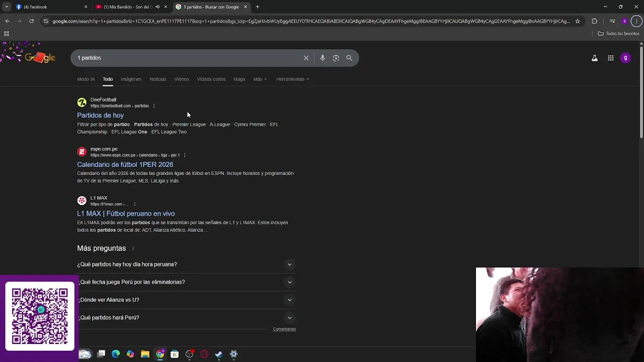Open the Herramientas dropdown

[x=292, y=79]
